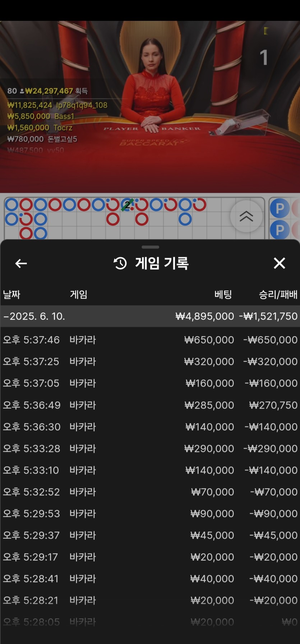Grab the panel handle above 게임 기록

[150, 247]
